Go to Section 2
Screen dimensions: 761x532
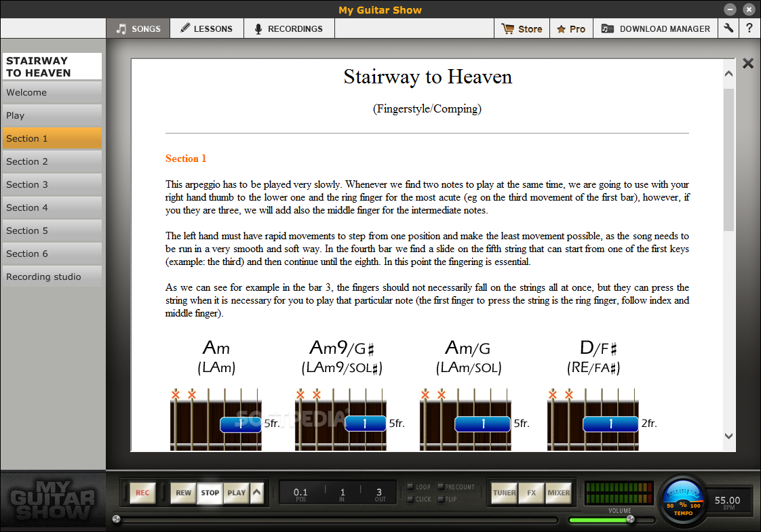tap(52, 161)
